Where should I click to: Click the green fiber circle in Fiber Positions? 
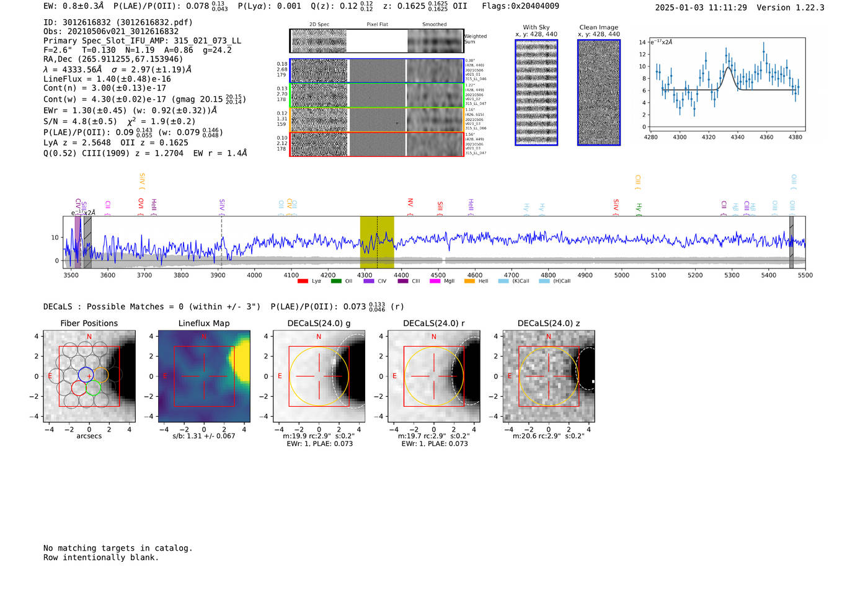pyautogui.click(x=94, y=388)
